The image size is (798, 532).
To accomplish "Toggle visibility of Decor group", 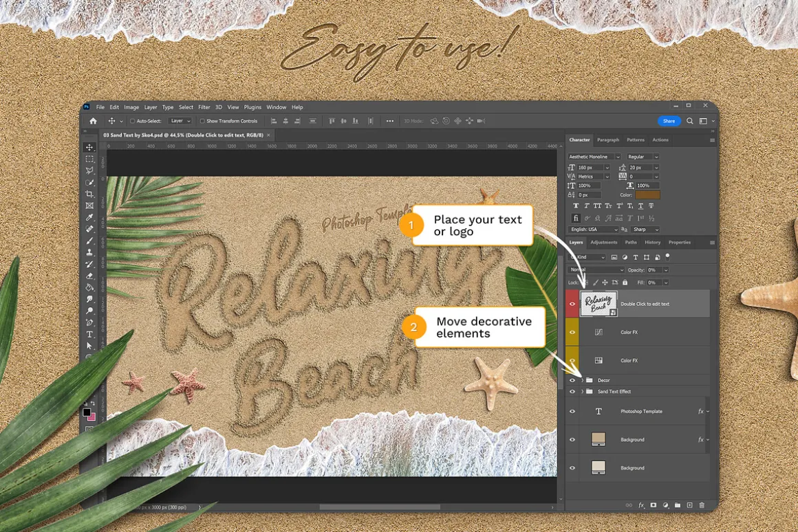I will tap(572, 380).
